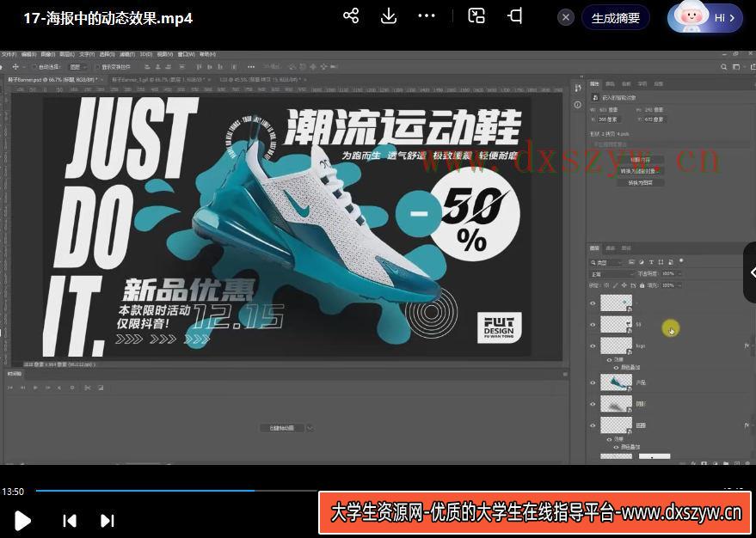
Task: Toggle the 自动选择 checkbox
Action: click(x=34, y=67)
